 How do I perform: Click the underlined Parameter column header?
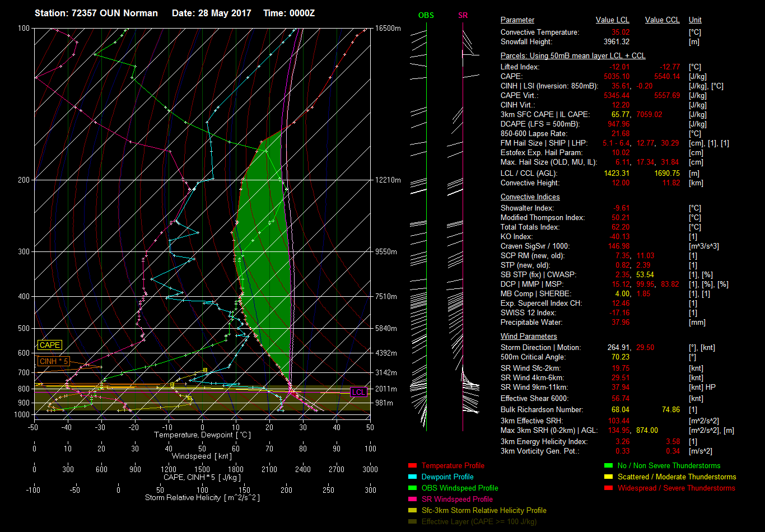point(517,20)
